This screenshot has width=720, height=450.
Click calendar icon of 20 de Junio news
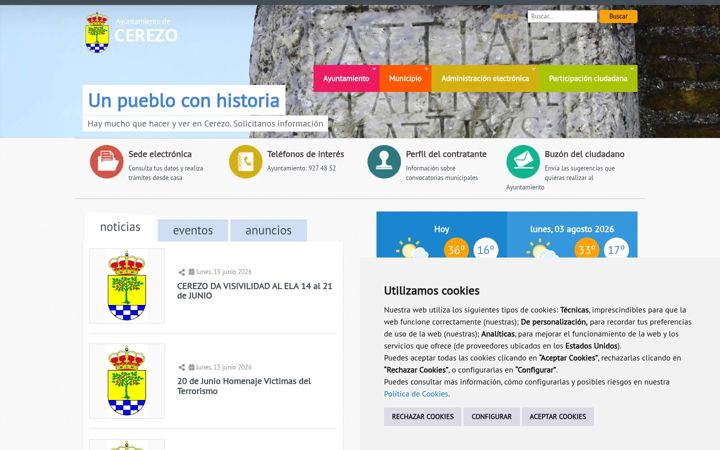coord(191,367)
